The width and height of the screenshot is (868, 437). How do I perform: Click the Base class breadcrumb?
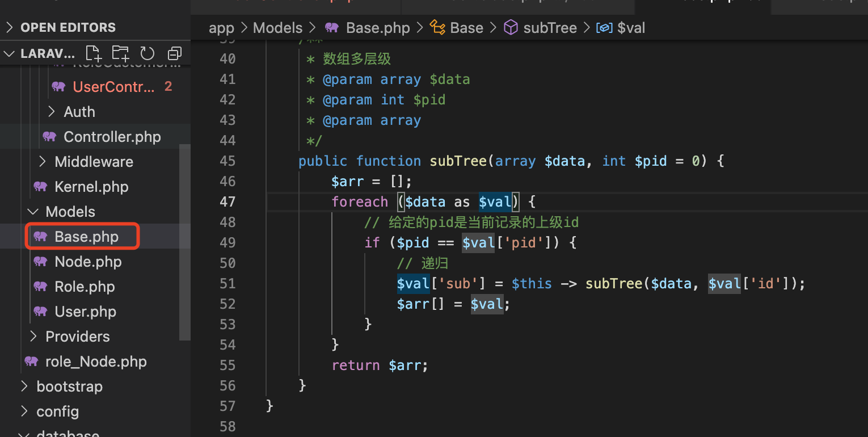coord(466,28)
